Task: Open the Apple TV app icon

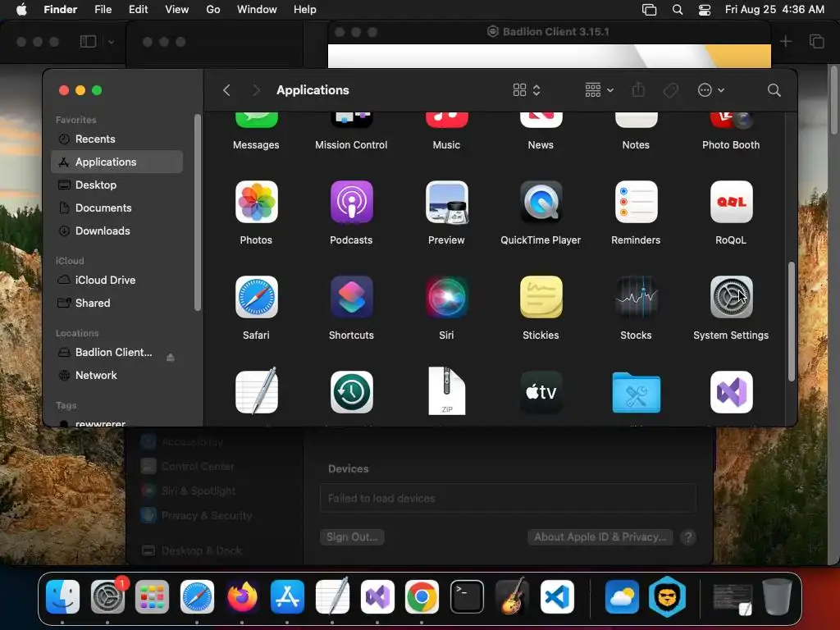Action: click(541, 392)
